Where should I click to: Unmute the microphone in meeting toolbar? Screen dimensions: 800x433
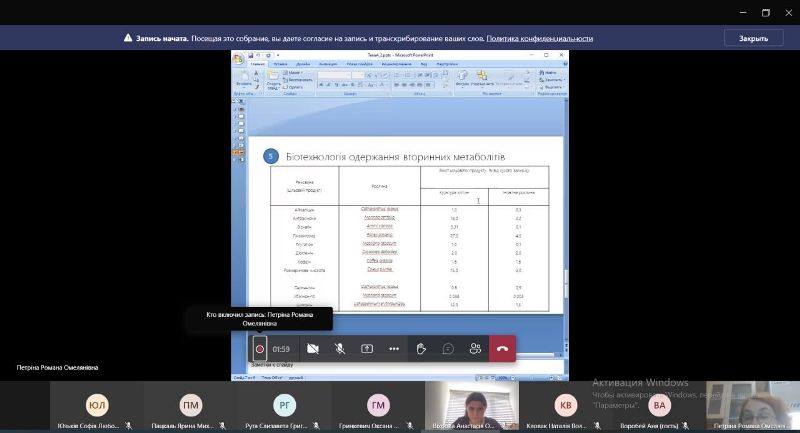coord(340,349)
